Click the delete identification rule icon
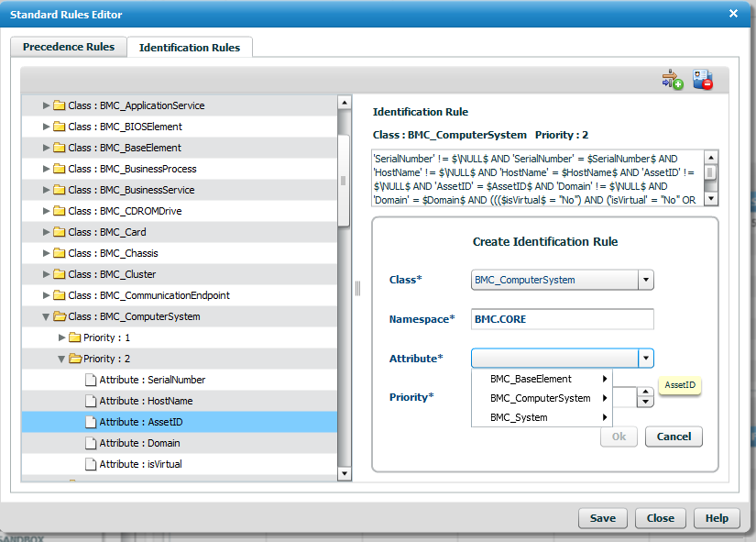This screenshot has height=542, width=756. pyautogui.click(x=703, y=80)
